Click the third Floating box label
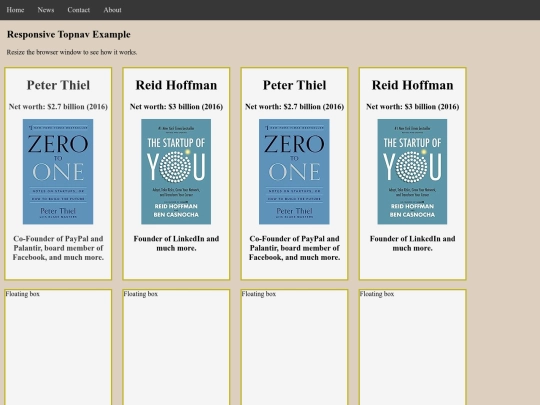 [x=259, y=294]
